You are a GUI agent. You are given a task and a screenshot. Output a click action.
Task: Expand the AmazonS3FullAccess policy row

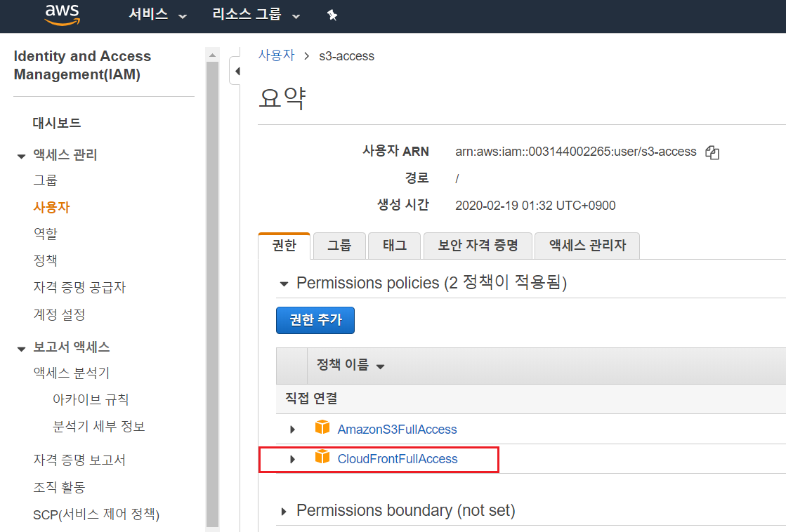click(x=293, y=430)
